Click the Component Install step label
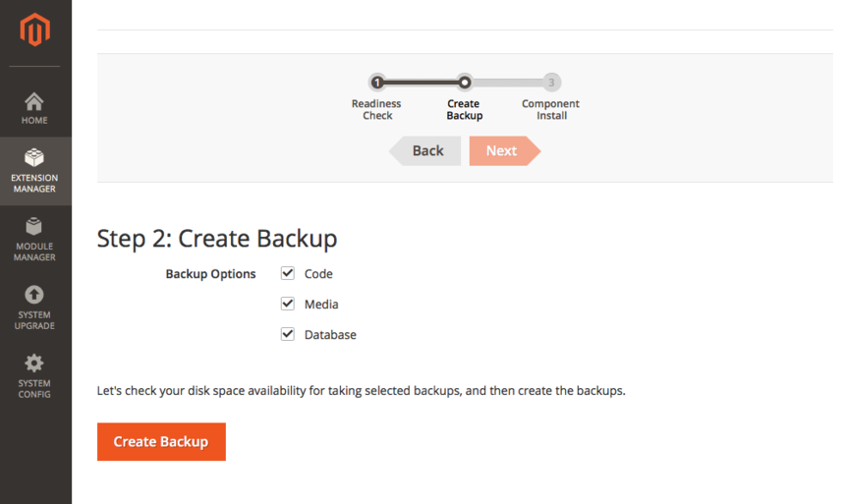 pyautogui.click(x=550, y=110)
